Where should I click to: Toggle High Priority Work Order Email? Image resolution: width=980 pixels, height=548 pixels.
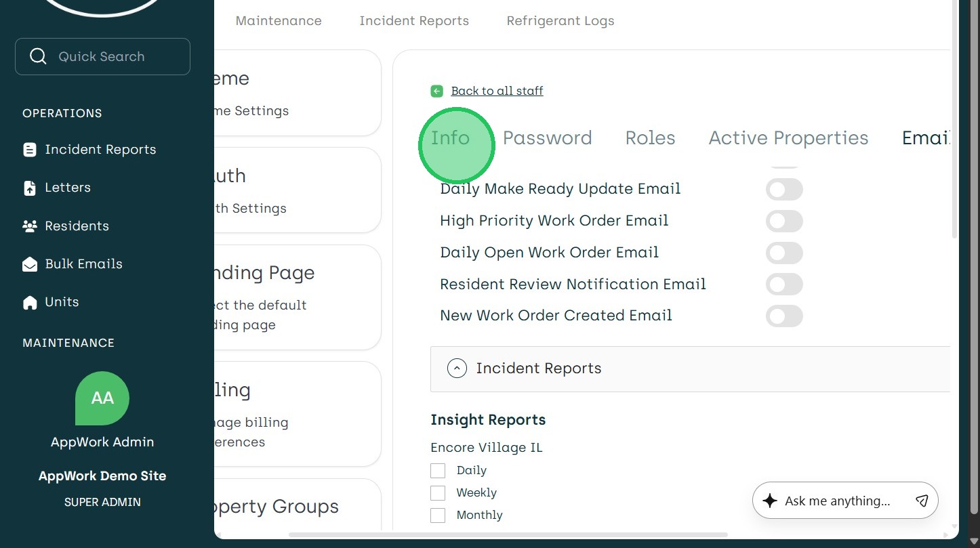tap(784, 221)
